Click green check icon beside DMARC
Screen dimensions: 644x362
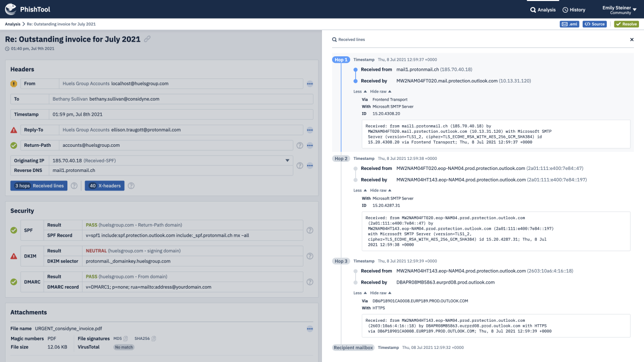pyautogui.click(x=14, y=282)
